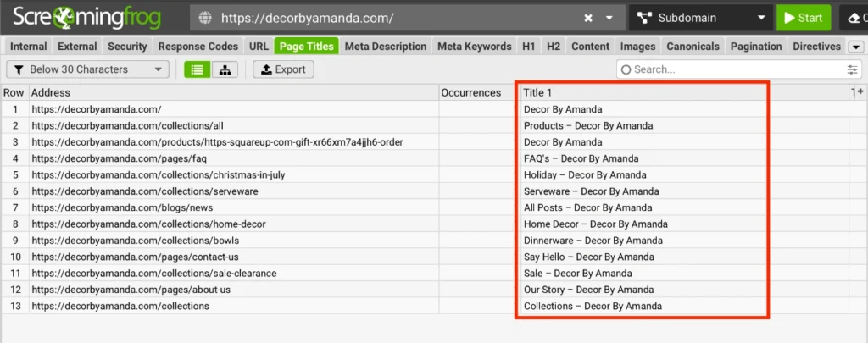Click the Export button

(x=283, y=69)
